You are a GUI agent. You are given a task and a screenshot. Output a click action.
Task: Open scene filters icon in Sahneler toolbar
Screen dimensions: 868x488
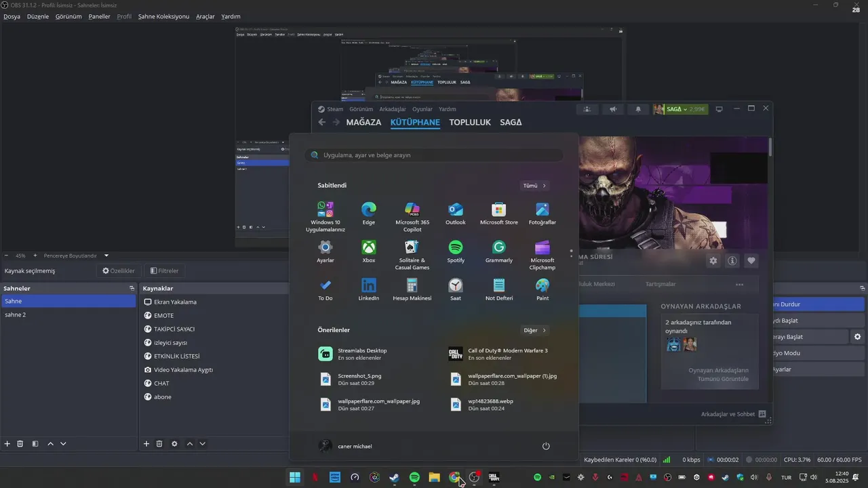pyautogui.click(x=35, y=444)
